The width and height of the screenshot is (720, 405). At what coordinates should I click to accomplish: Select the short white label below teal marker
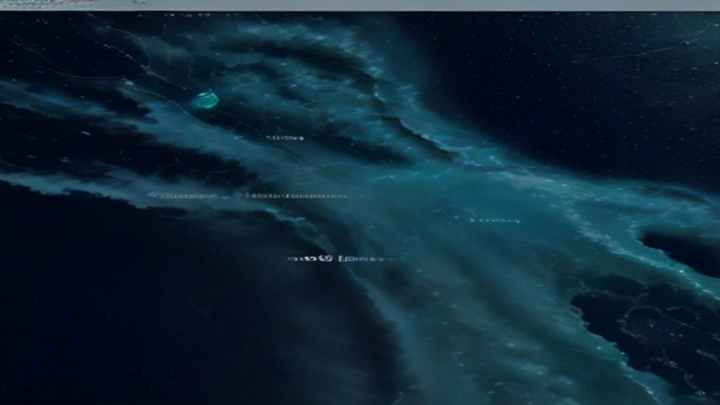tap(285, 137)
